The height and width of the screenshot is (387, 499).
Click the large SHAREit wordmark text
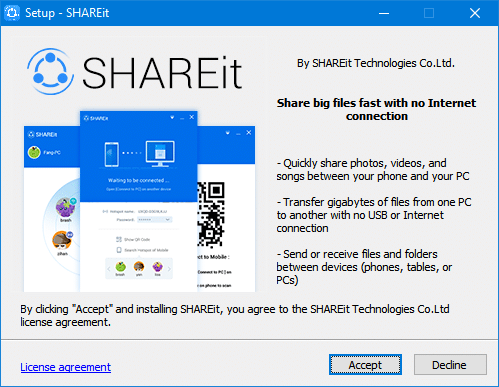pos(162,73)
